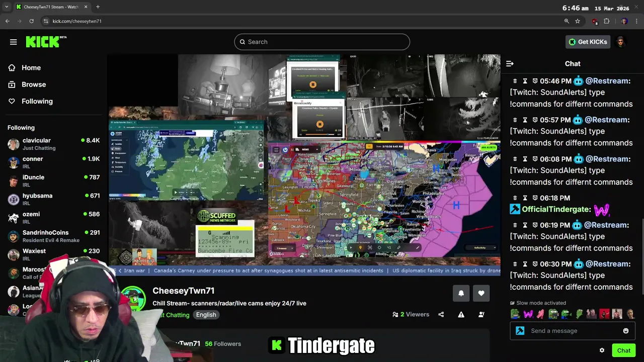Ban user on 05:46 PM message
This screenshot has height=362, width=644.
click(x=535, y=81)
